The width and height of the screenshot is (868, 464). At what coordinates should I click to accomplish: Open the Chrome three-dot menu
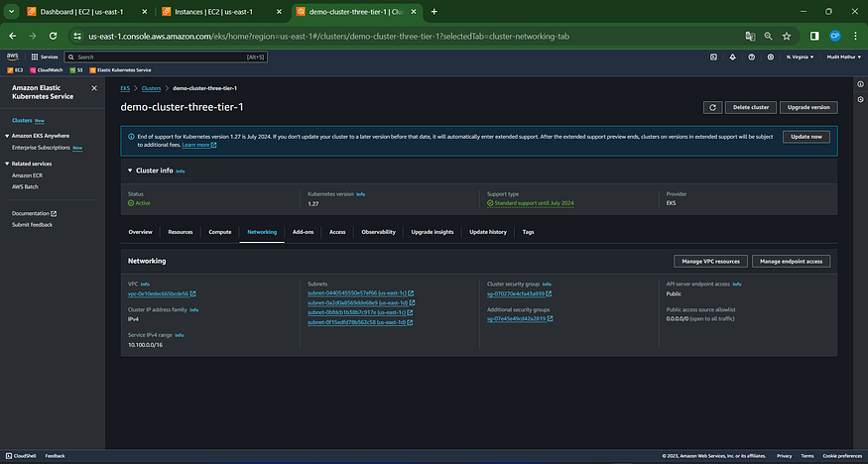pos(855,36)
